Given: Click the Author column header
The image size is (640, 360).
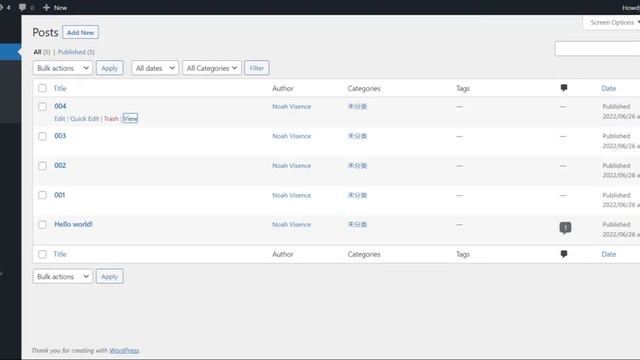Looking at the screenshot, I should pyautogui.click(x=283, y=88).
